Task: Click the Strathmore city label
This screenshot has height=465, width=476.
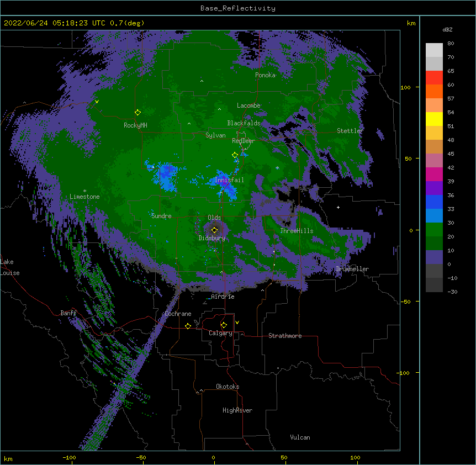Action: 285,336
